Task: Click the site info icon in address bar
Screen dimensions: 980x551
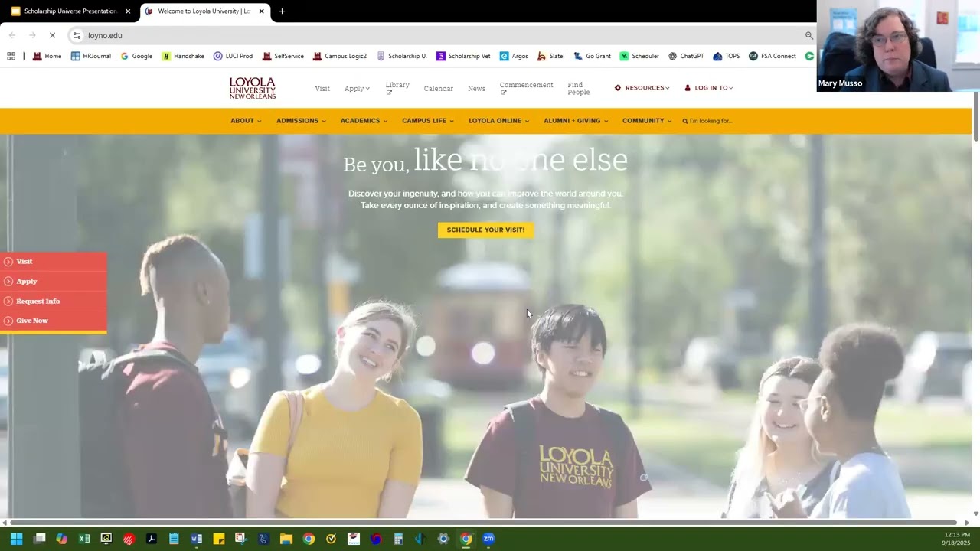Action: (77, 35)
